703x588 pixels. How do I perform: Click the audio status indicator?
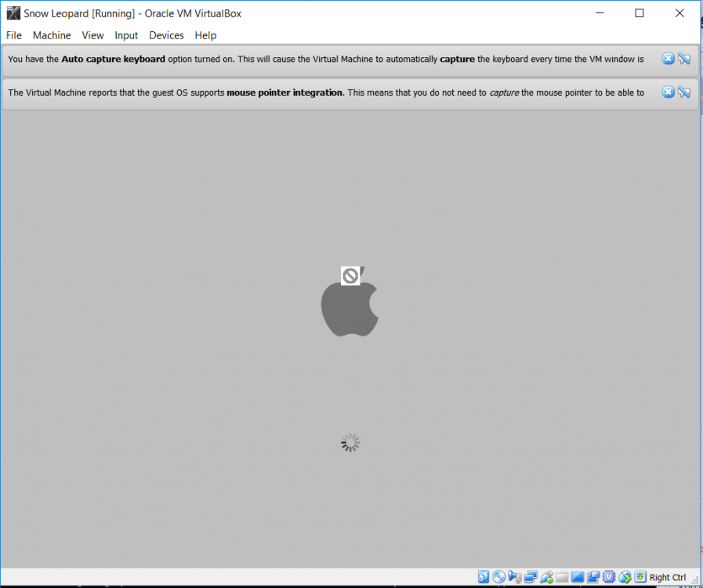coord(515,577)
